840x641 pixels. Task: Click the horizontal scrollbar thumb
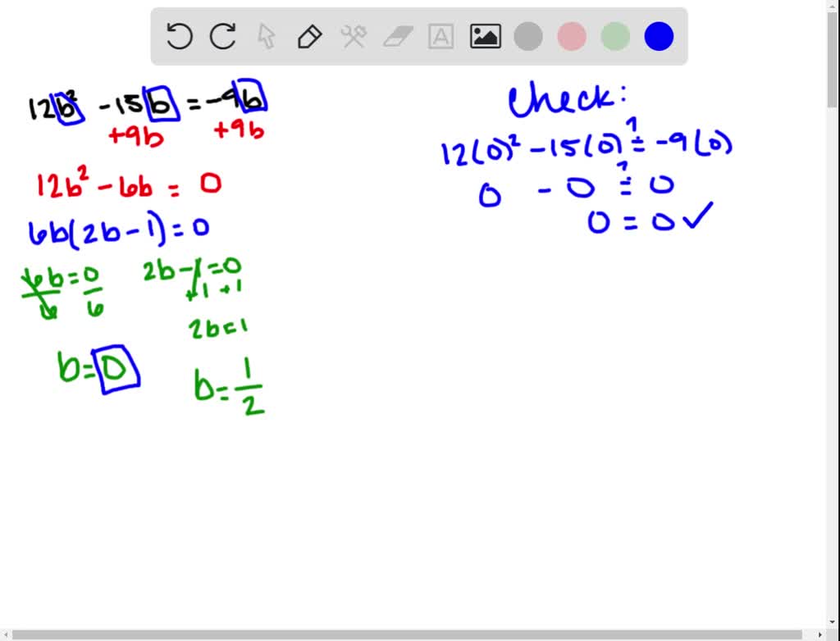407,635
